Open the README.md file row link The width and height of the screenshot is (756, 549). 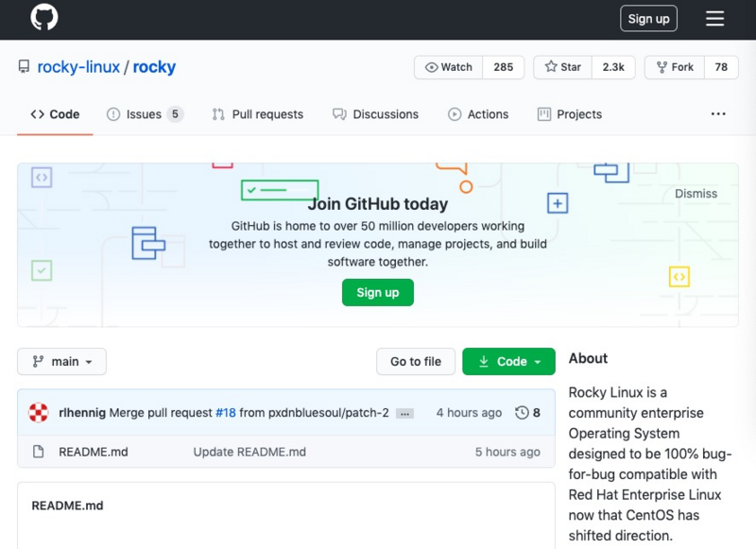click(94, 452)
